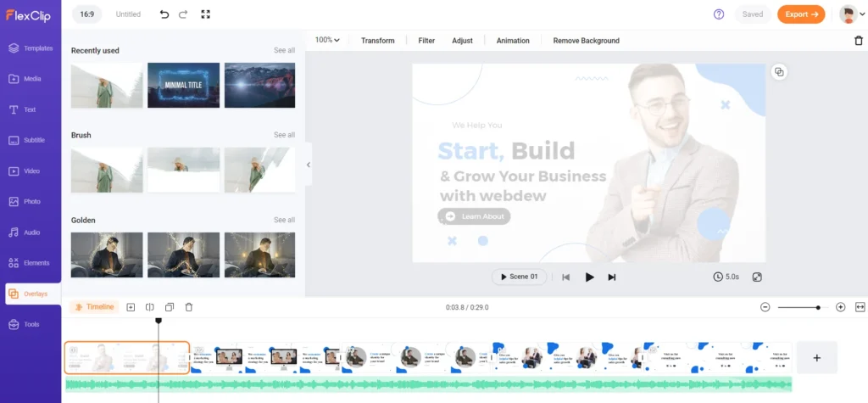Image resolution: width=868 pixels, height=403 pixels.
Task: Zoom in the timeline with the plus icon
Action: click(840, 307)
